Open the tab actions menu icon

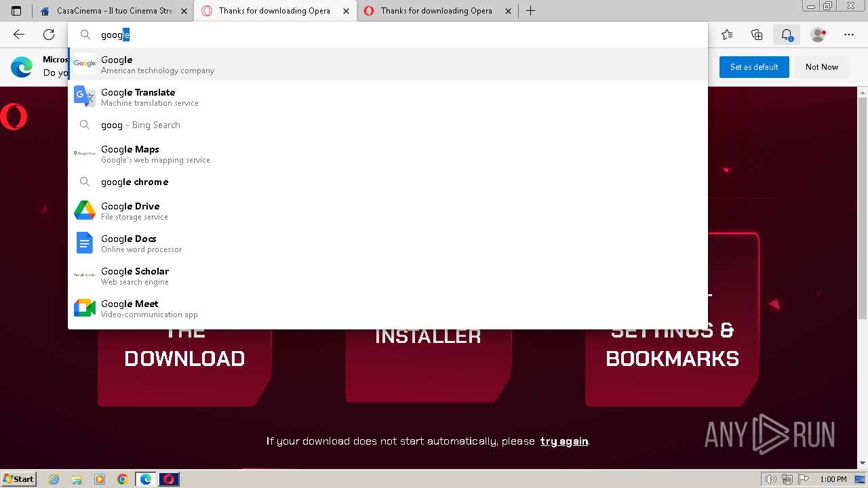coord(16,11)
